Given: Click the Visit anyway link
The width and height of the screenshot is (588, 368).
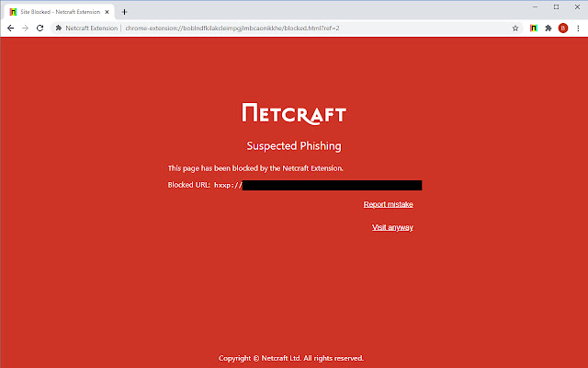Looking at the screenshot, I should tap(392, 227).
